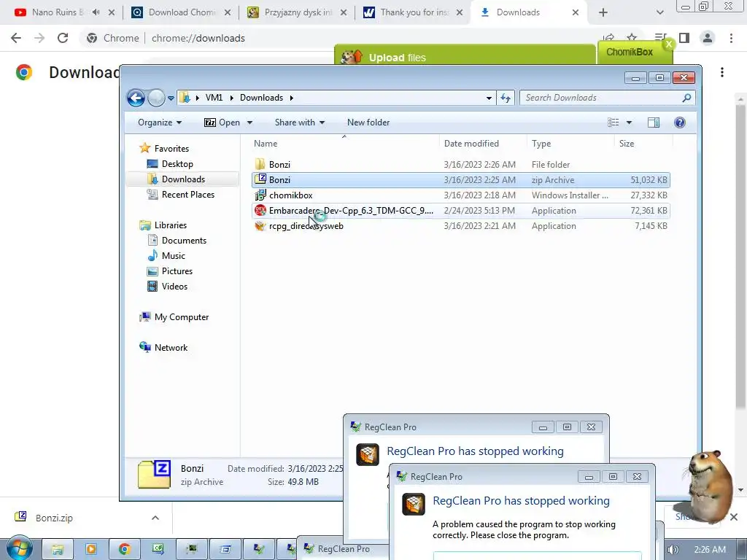747x560 pixels.
Task: Open the address bar history dropdown
Action: tap(489, 98)
